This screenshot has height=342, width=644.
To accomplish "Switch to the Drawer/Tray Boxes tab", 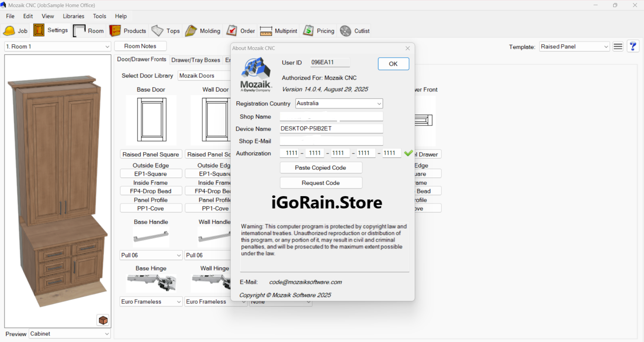I will (196, 60).
